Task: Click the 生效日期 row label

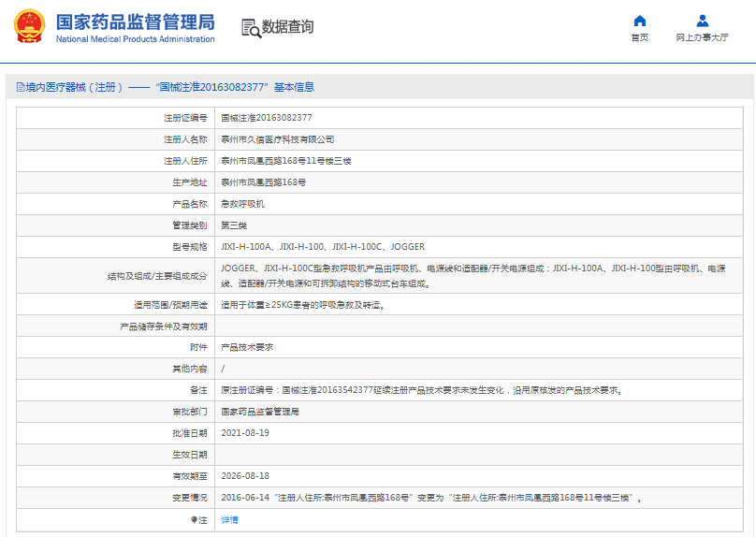Action: pyautogui.click(x=190, y=455)
